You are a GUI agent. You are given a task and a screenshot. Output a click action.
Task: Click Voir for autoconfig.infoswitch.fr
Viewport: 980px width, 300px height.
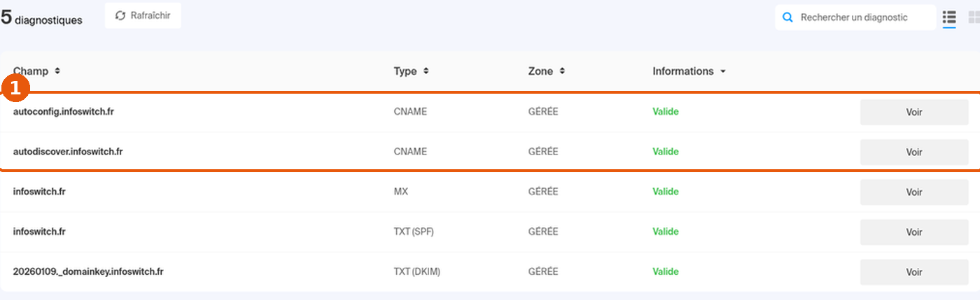point(914,112)
